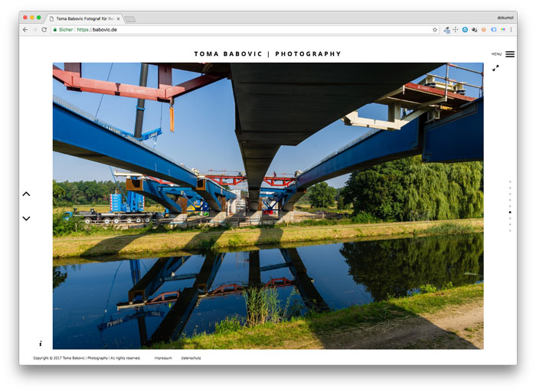Click the browser forward arrow
The image size is (536, 392).
tap(34, 30)
